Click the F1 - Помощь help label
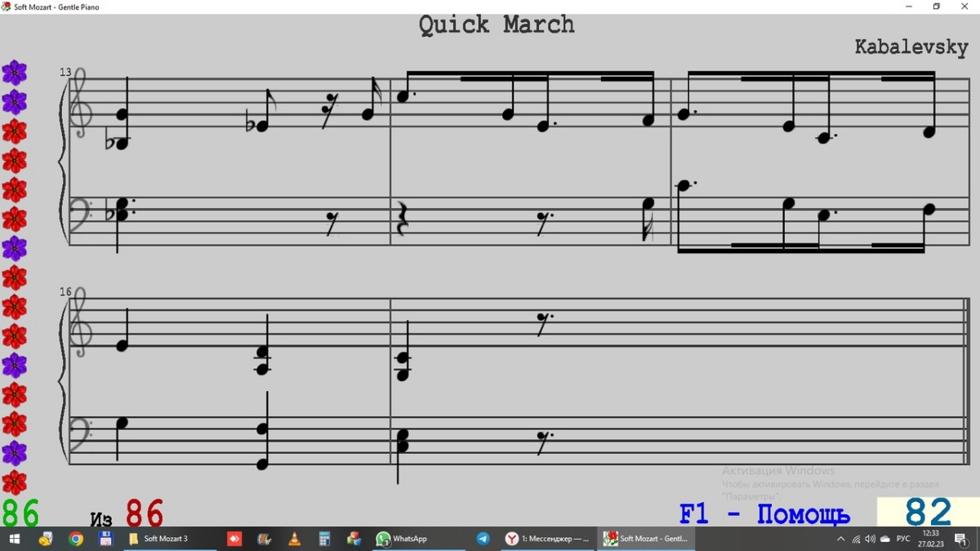Viewport: 980px width, 551px height. click(764, 515)
